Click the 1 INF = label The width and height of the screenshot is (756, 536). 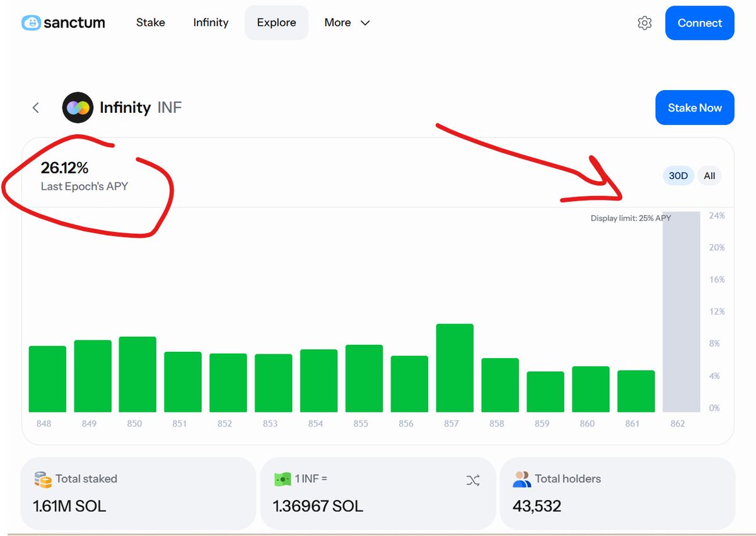coord(311,479)
